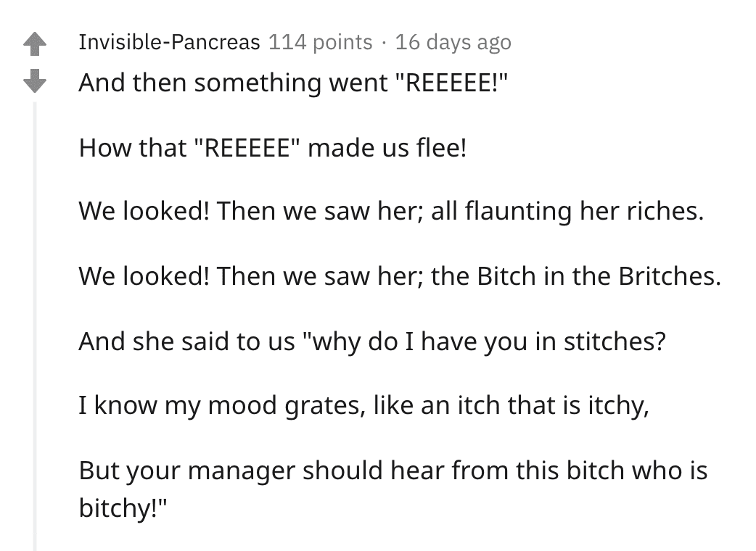Click the '114 points' score label
The height and width of the screenshot is (551, 756).
320,42
